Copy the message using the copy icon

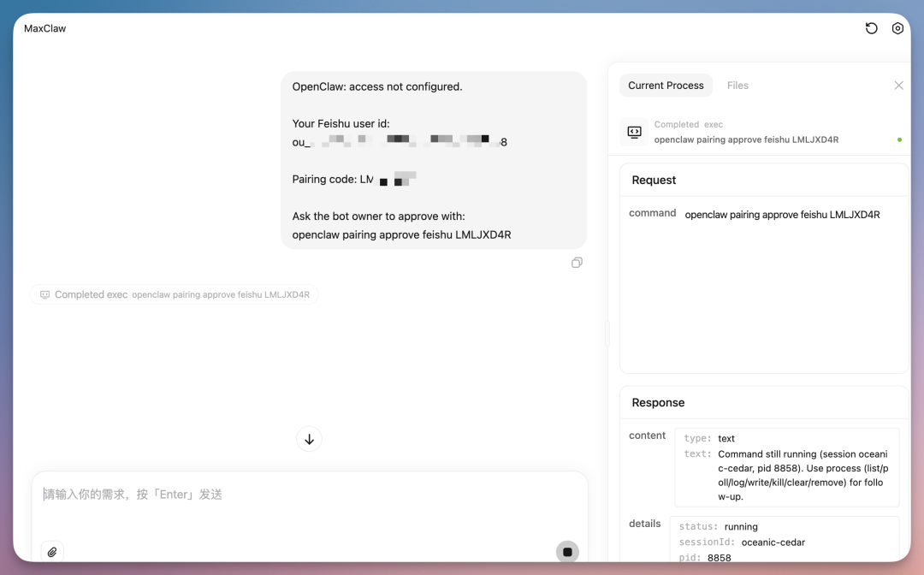coord(577,263)
